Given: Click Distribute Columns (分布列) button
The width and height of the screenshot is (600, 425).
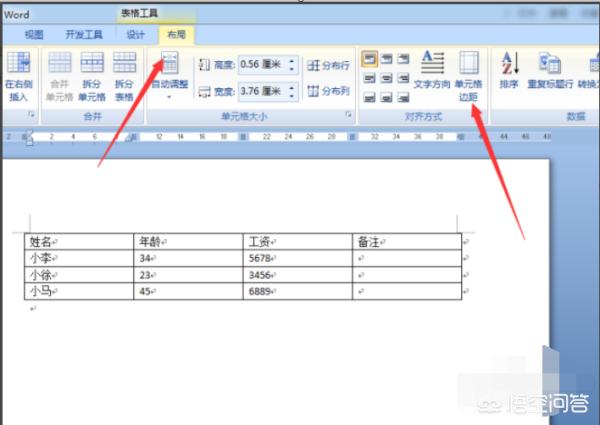Looking at the screenshot, I should pyautogui.click(x=328, y=92).
